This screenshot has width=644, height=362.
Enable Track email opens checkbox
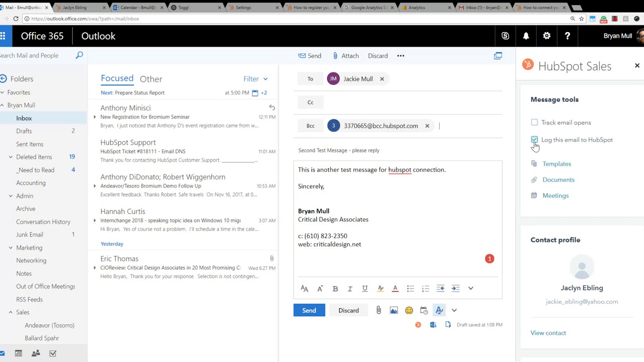pos(534,122)
